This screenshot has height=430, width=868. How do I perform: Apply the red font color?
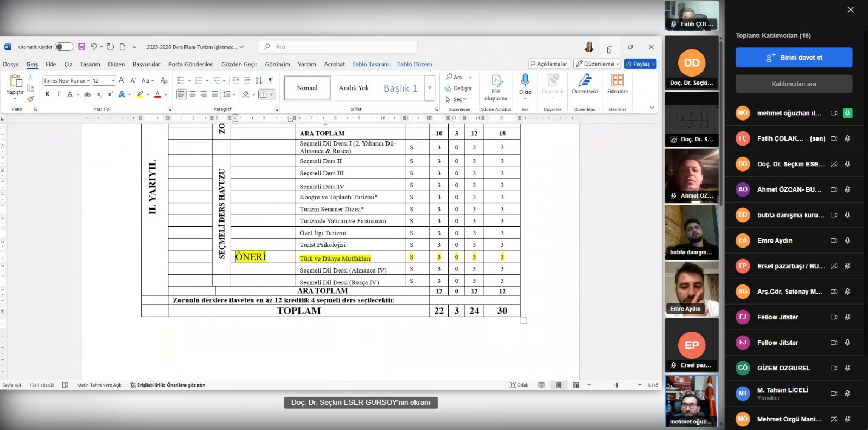(x=157, y=94)
